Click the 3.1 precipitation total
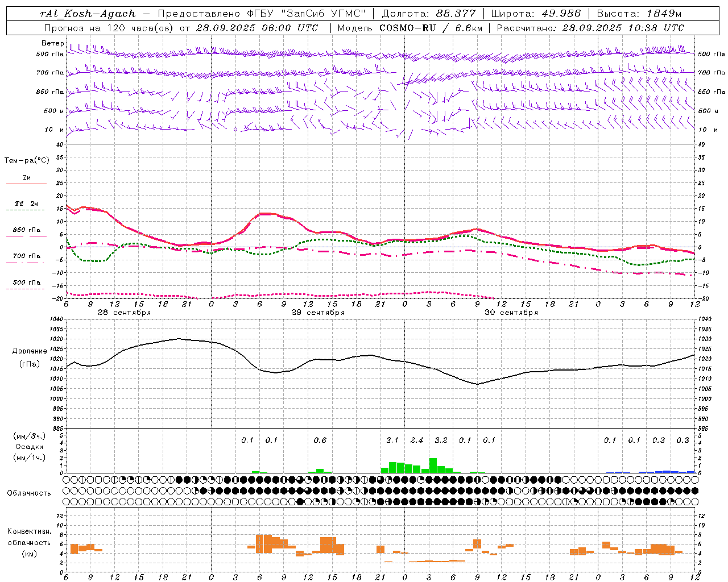The height and width of the screenshot is (582, 728). pyautogui.click(x=392, y=440)
